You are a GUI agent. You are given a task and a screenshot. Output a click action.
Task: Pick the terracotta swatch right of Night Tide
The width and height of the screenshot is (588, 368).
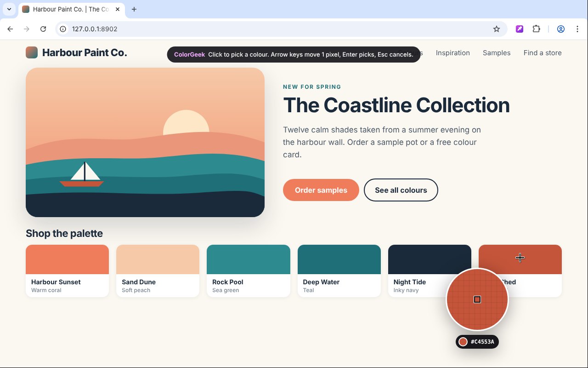point(520,259)
